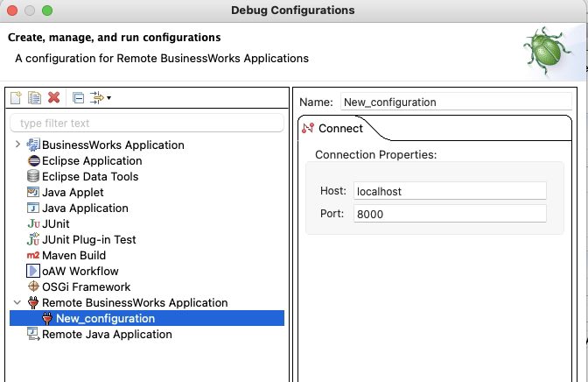Select the Java Application icon
Screen dimensions: 588x382
pos(33,208)
